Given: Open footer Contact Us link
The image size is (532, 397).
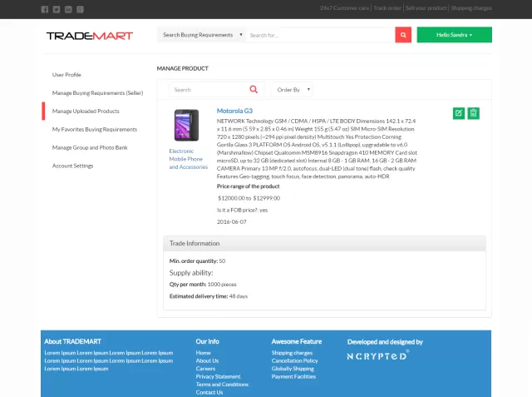Looking at the screenshot, I should 209,392.
